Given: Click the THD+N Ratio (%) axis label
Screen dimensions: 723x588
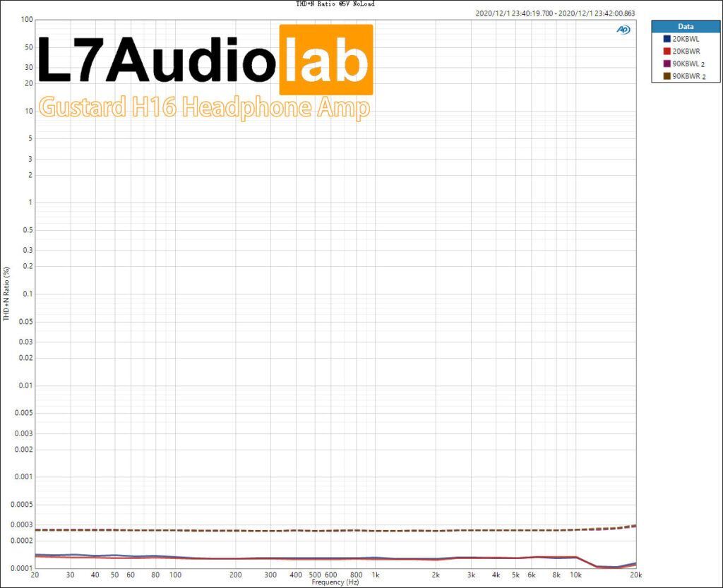Looking at the screenshot, I should 6,294.
